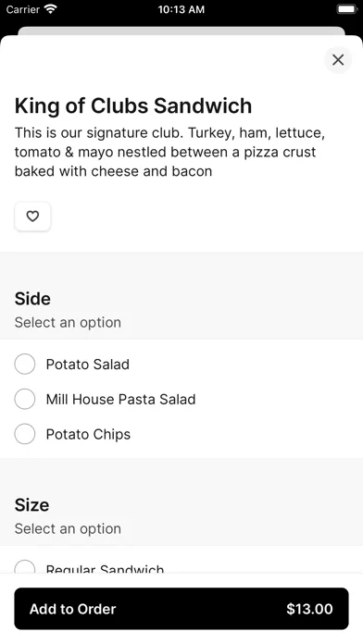
Task: Close the King of Clubs Sandwich sheet
Action: pyautogui.click(x=338, y=60)
